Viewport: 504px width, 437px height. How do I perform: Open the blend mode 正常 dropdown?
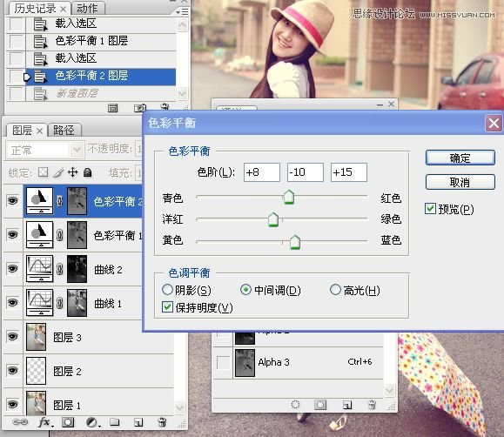coord(45,150)
